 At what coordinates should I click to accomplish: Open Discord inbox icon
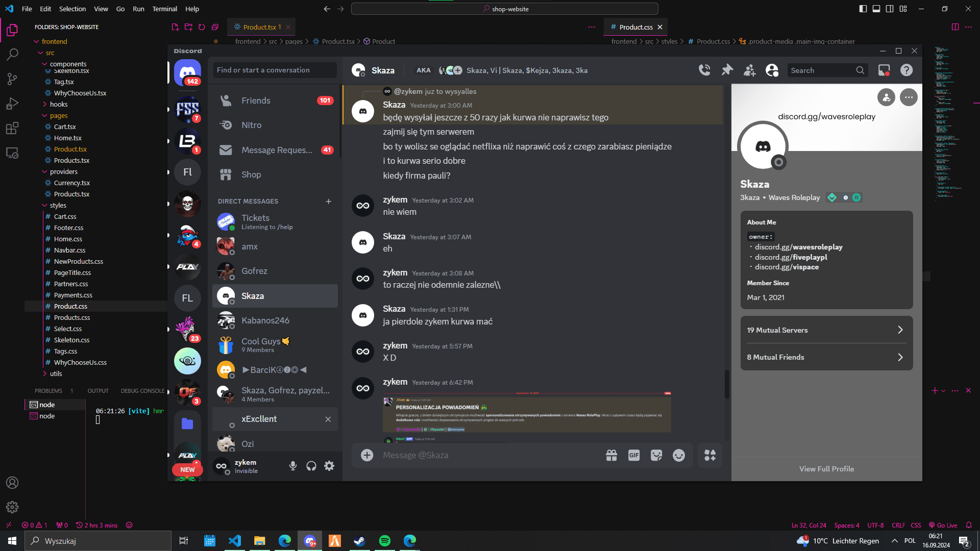click(x=884, y=70)
